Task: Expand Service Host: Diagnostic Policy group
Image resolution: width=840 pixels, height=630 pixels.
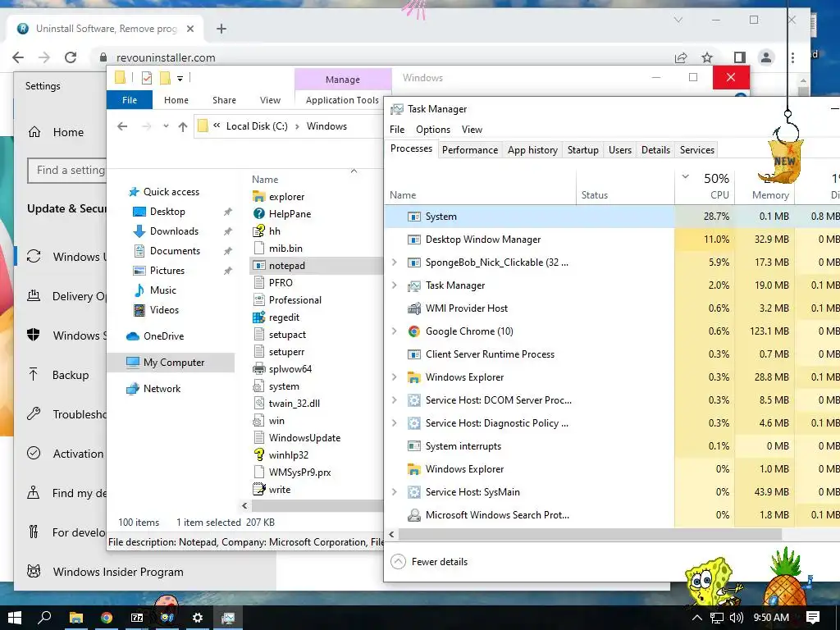Action: tap(395, 423)
